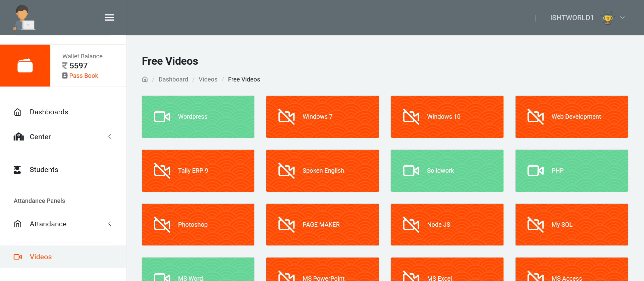
Task: Open the Attandance sidebar menu
Action: [x=63, y=224]
